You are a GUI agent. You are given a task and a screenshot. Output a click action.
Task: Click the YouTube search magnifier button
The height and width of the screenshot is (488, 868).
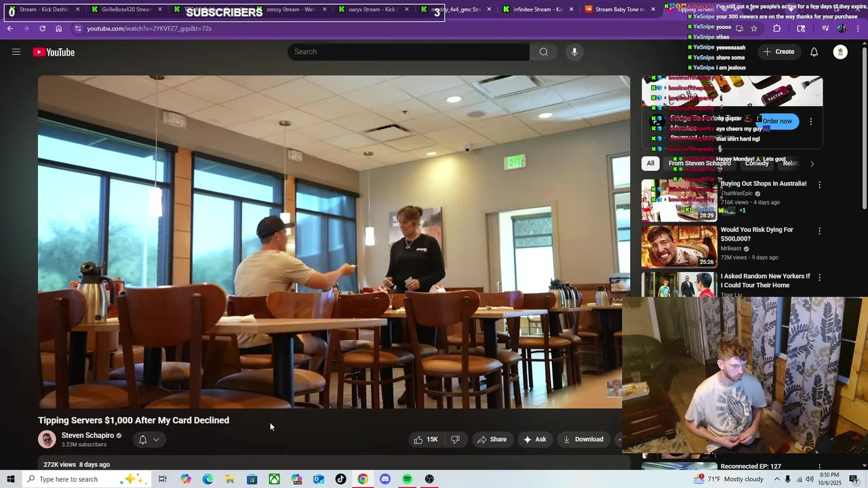[543, 52]
